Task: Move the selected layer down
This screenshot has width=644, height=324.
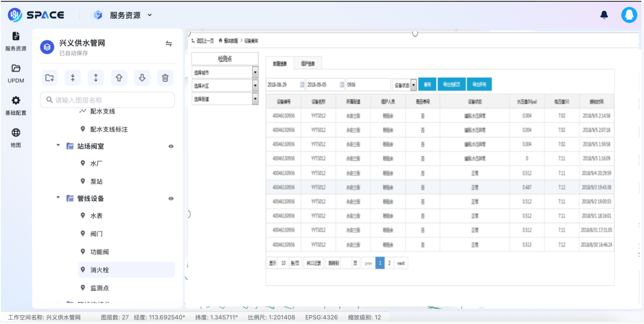Action: pyautogui.click(x=142, y=78)
